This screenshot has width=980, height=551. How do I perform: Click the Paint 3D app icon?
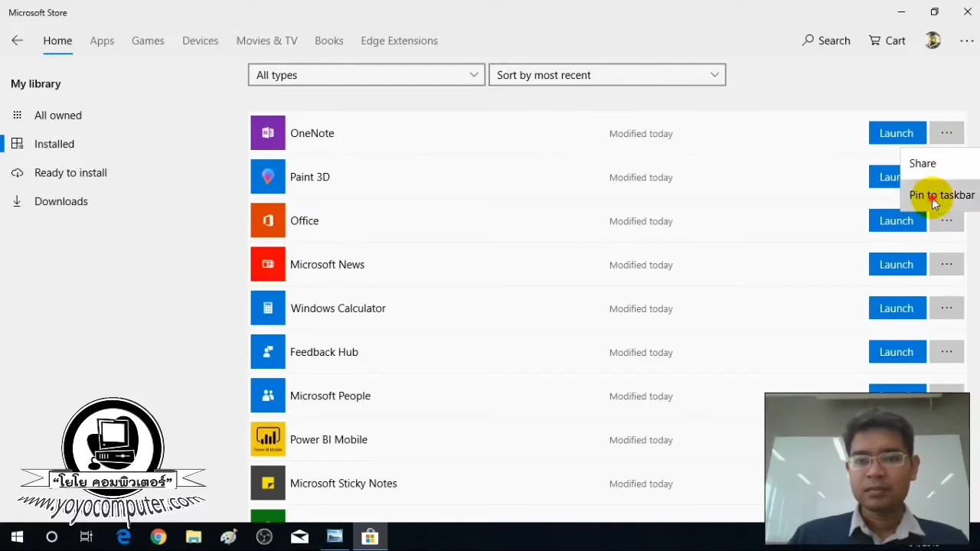(267, 177)
